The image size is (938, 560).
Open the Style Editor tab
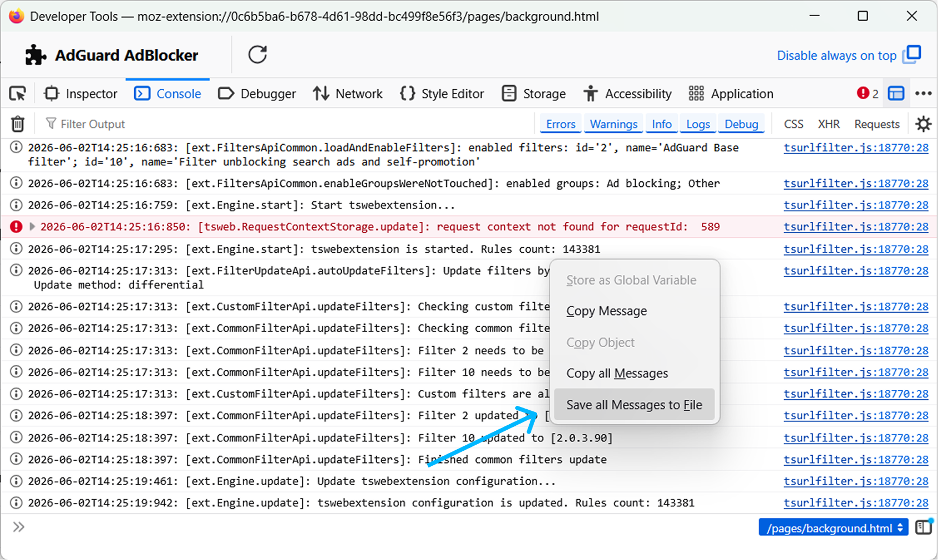point(442,94)
